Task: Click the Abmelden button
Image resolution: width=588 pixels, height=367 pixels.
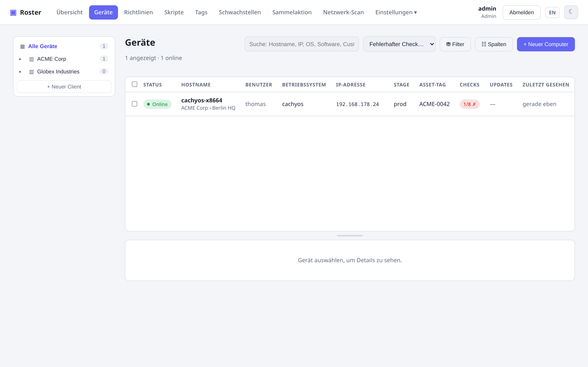Action: [x=521, y=12]
